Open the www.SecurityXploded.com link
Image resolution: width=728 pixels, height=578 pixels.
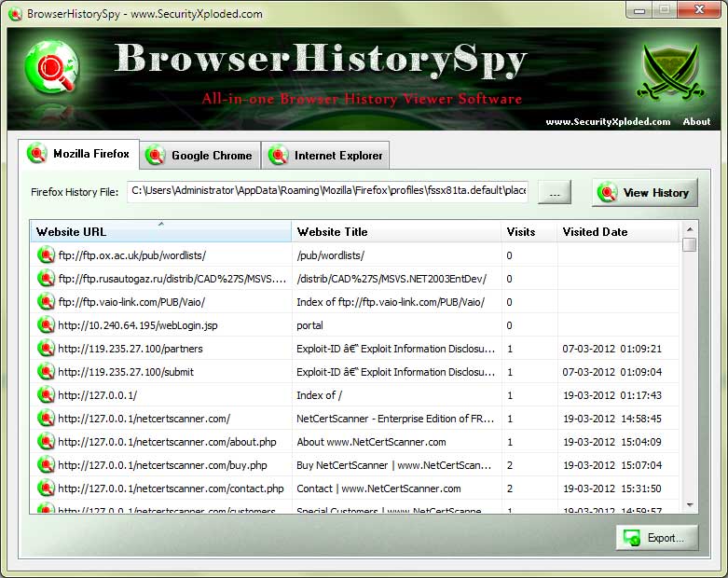point(608,121)
